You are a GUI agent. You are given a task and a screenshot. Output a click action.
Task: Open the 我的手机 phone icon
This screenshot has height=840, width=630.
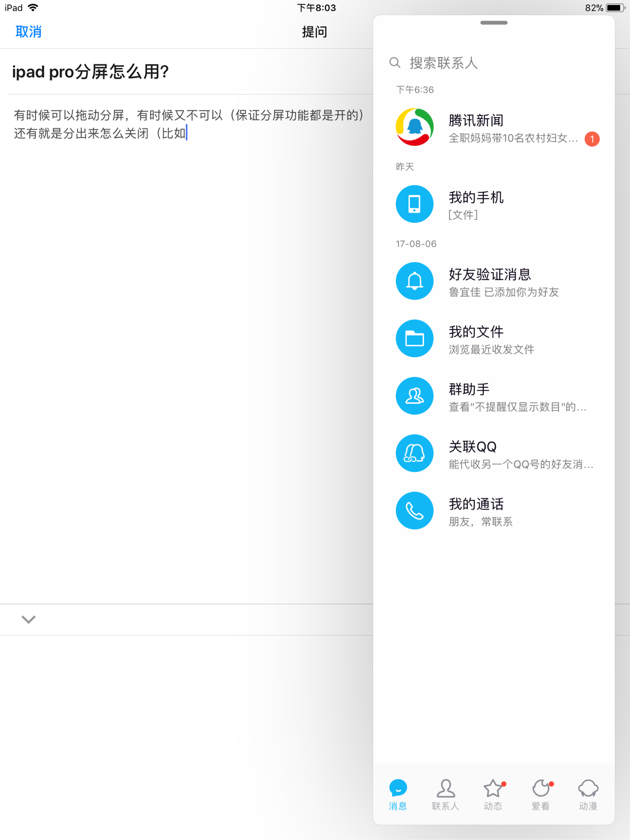[x=414, y=204]
